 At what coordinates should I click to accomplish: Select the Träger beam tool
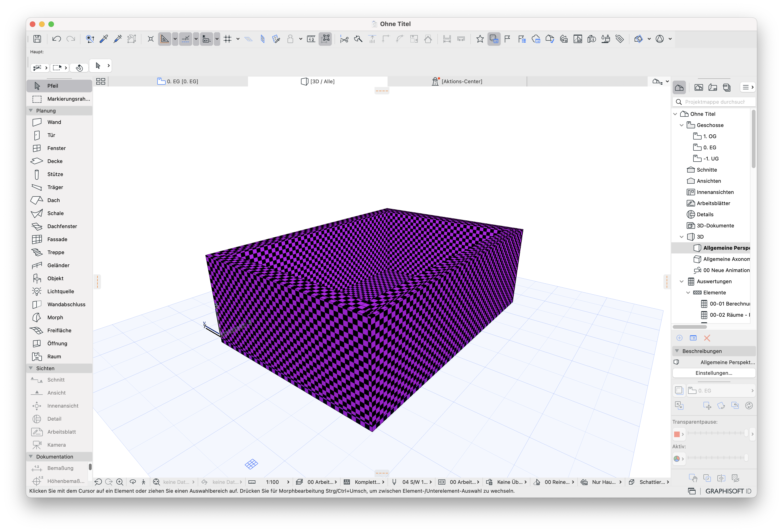[x=59, y=187]
